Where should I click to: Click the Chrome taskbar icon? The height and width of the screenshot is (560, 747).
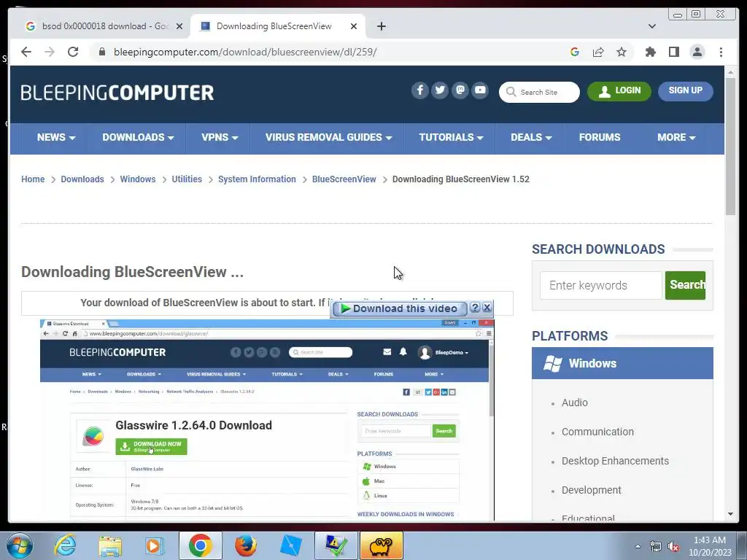(x=200, y=545)
